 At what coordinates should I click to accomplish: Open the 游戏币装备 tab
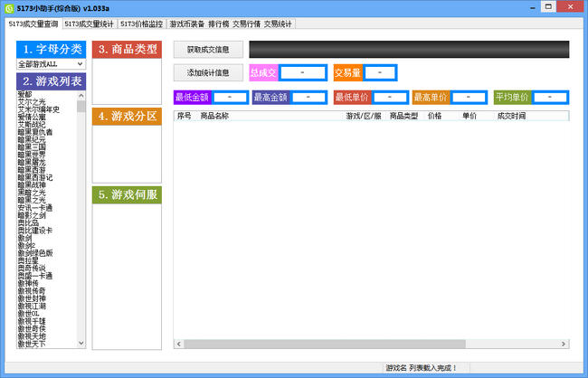[x=186, y=24]
